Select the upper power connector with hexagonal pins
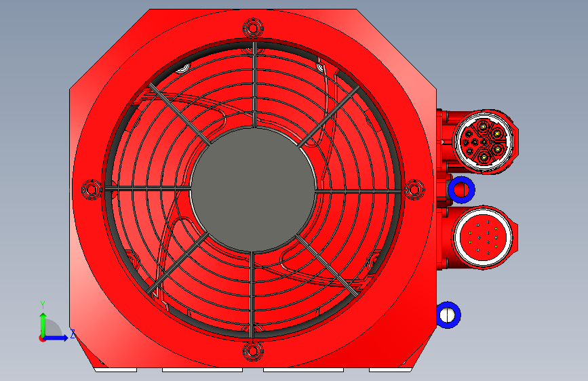This screenshot has height=381, width=588. coord(484,142)
